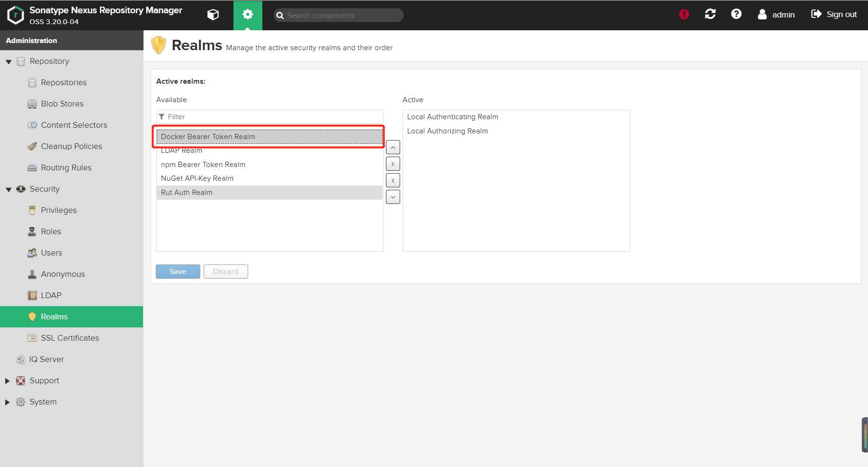Select Local Authorizing Realm in Active list
The width and height of the screenshot is (868, 467).
coord(516,131)
